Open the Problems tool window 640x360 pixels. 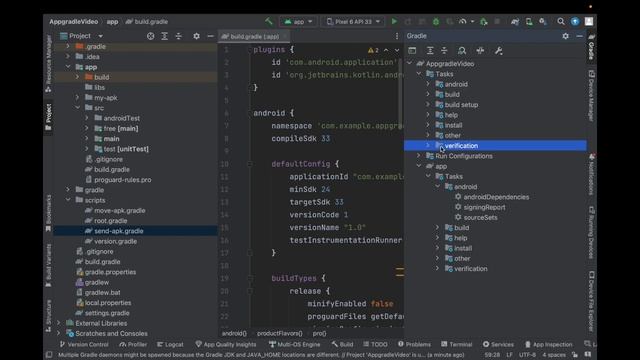[x=414, y=344]
